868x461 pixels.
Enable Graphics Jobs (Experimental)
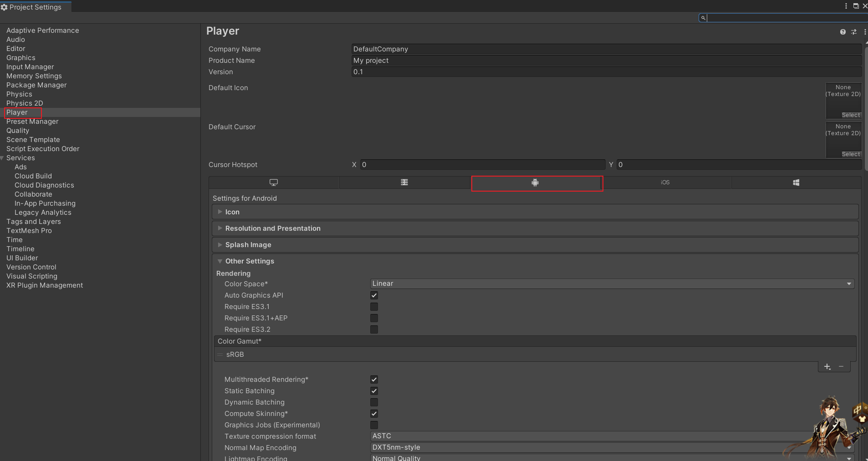pyautogui.click(x=374, y=425)
